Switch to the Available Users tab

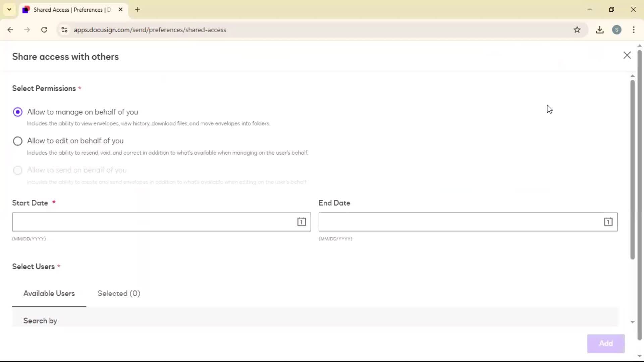click(49, 294)
